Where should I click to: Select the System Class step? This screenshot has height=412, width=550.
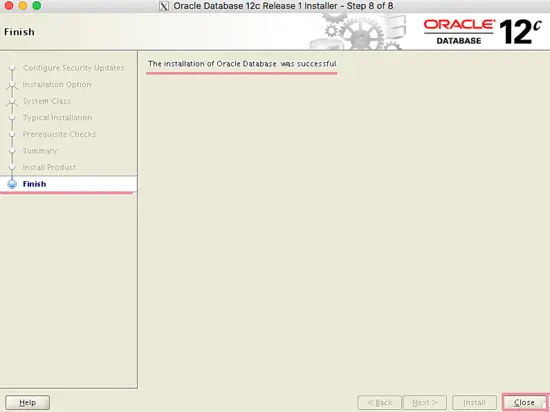pyautogui.click(x=47, y=101)
